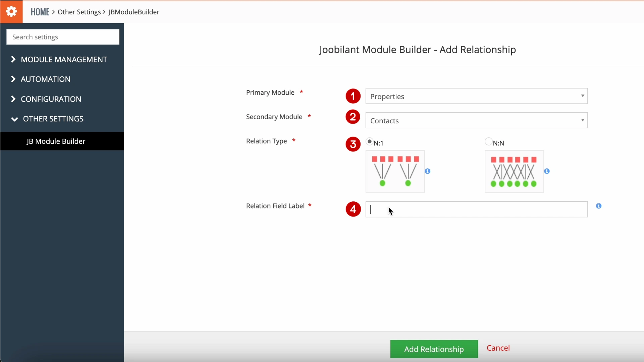The image size is (644, 362).
Task: Expand the Automation sidebar section
Action: [x=46, y=79]
